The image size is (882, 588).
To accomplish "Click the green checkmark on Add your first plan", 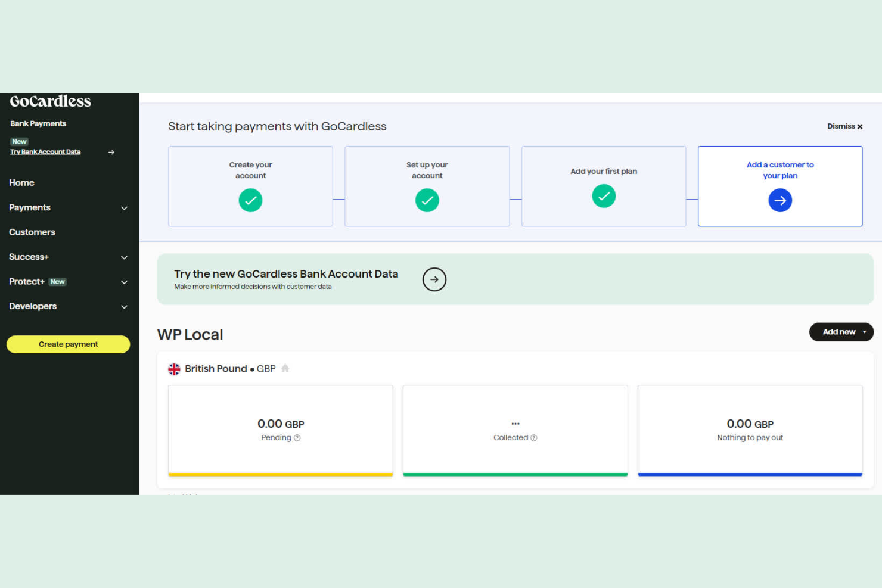I will 603,196.
